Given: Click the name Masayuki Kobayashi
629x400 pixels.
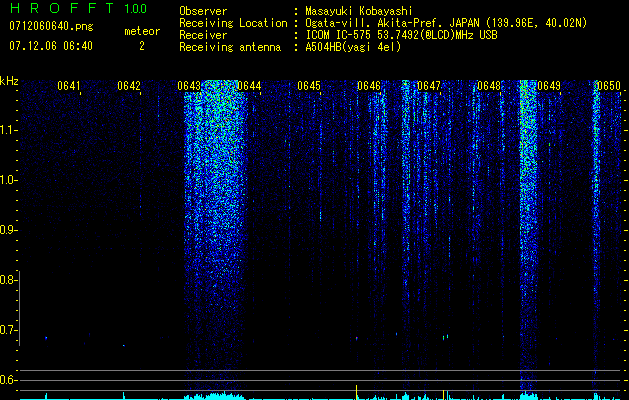Looking at the screenshot, I should (x=359, y=11).
